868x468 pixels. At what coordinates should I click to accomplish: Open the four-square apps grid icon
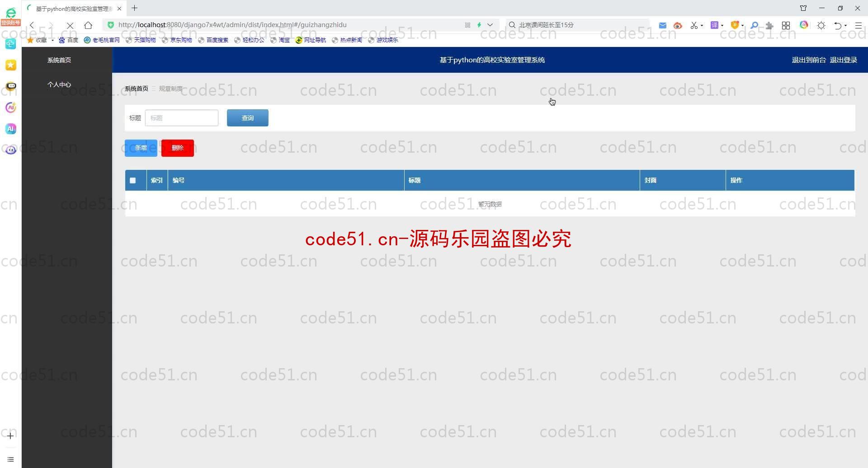(x=786, y=25)
